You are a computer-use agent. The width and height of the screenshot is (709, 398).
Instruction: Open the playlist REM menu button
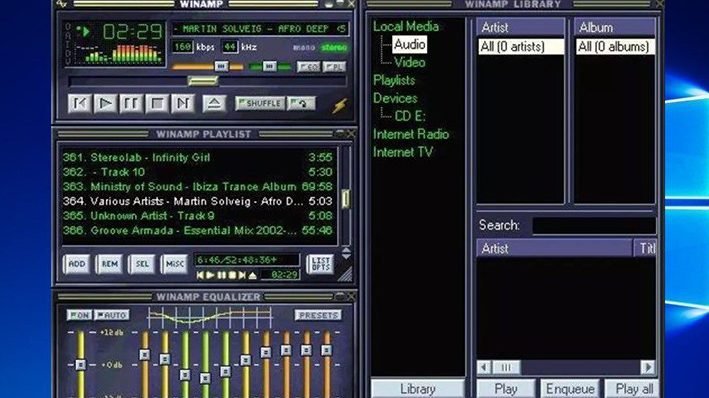109,264
